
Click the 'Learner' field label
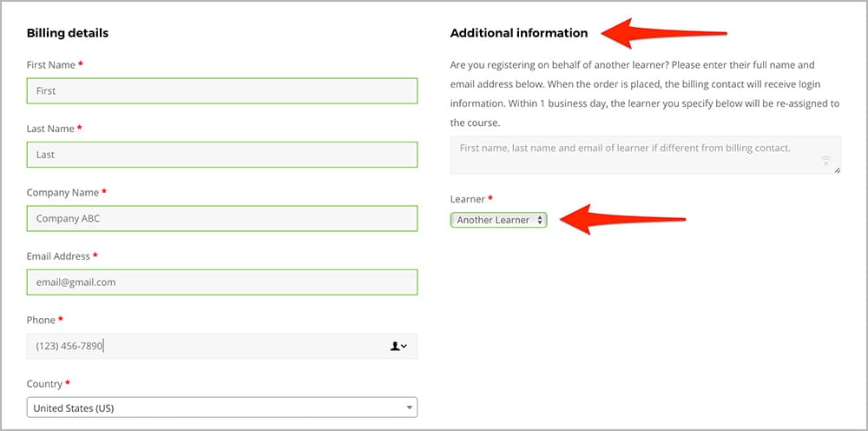(468, 199)
